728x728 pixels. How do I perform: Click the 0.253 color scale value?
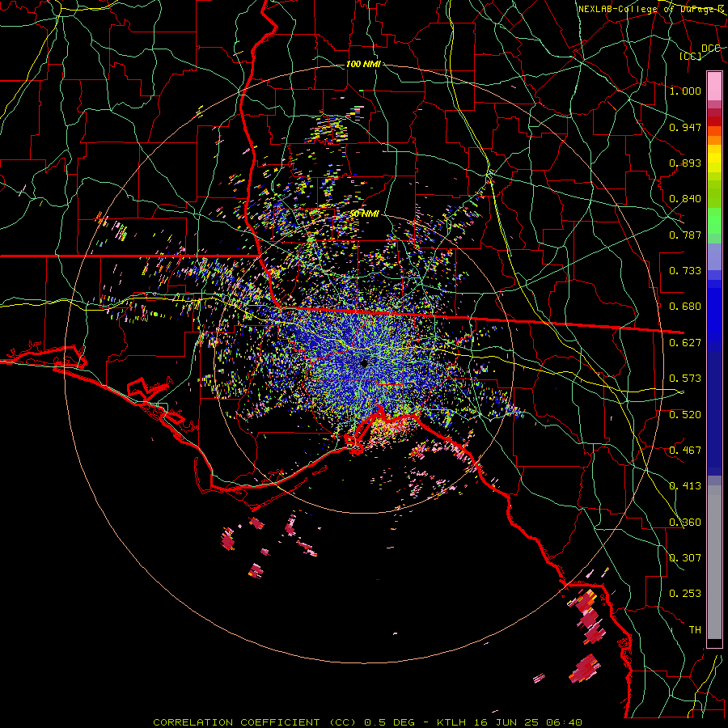[685, 594]
